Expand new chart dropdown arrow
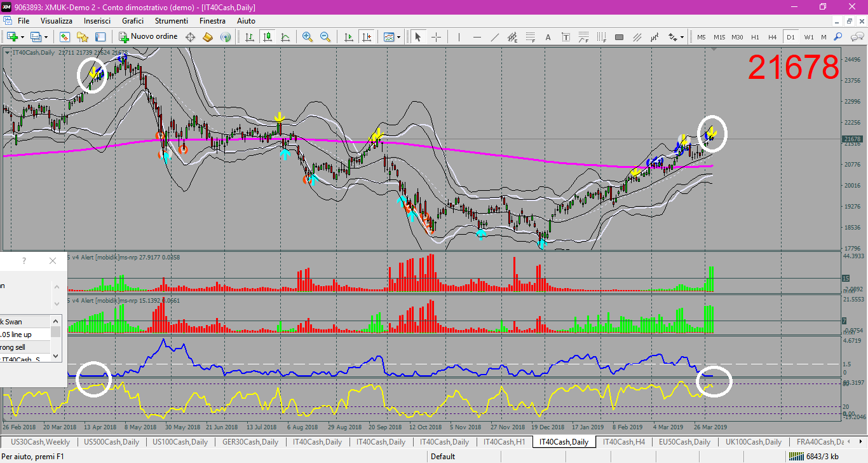This screenshot has width=868, height=463. (x=22, y=37)
